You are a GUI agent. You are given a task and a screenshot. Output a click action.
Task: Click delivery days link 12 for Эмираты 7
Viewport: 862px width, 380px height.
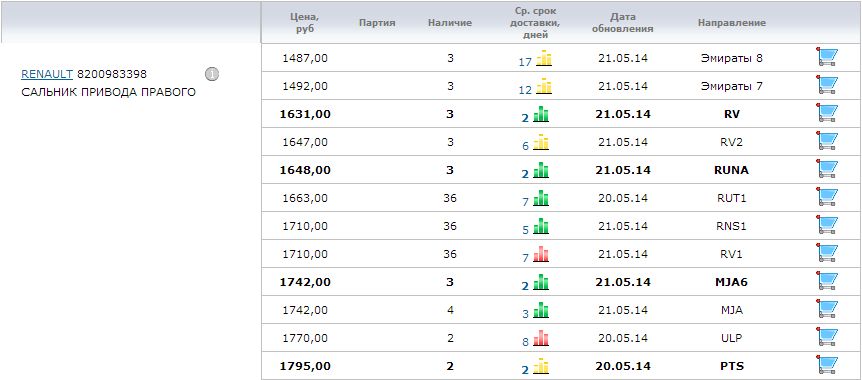point(525,90)
